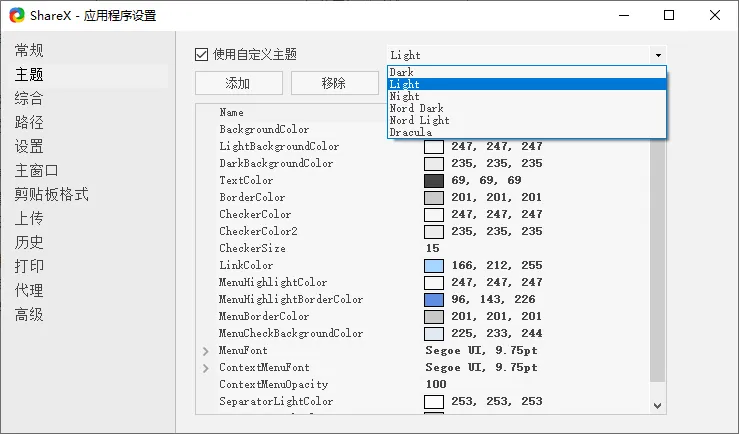Click the TextColor value 69, 69, 69
Viewport: 739px width, 434px height.
point(486,180)
